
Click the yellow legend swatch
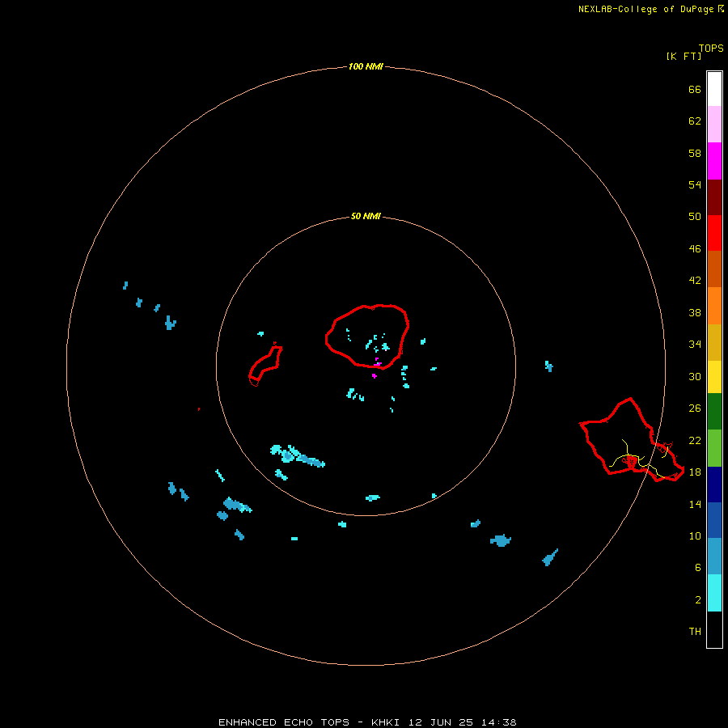(714, 376)
